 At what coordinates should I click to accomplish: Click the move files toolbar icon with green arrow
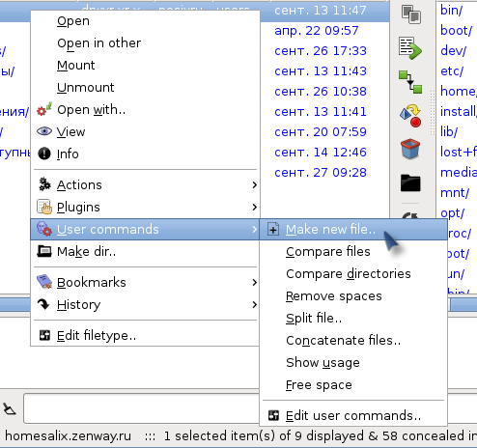[x=410, y=48]
